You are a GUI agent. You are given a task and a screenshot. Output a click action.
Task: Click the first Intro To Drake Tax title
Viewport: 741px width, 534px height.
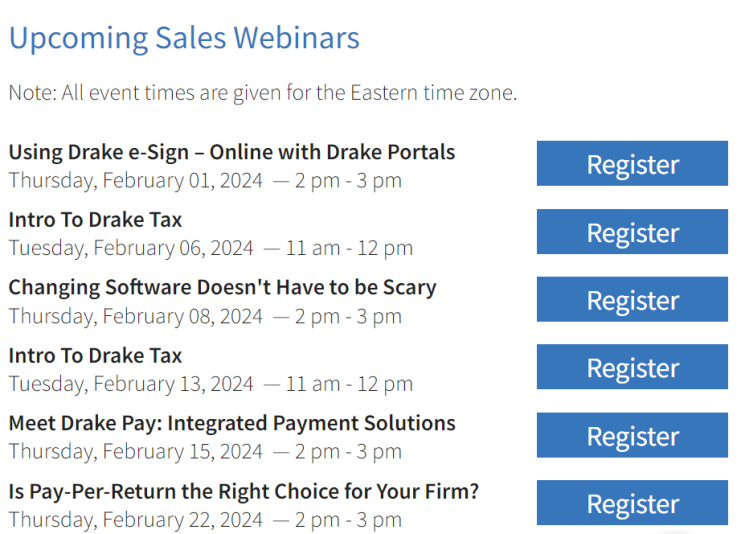pyautogui.click(x=95, y=219)
